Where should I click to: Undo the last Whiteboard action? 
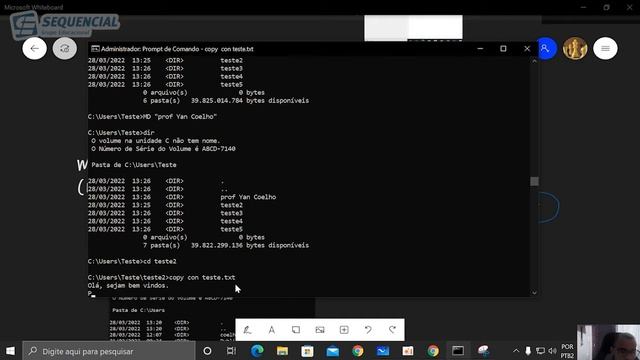[x=368, y=329]
